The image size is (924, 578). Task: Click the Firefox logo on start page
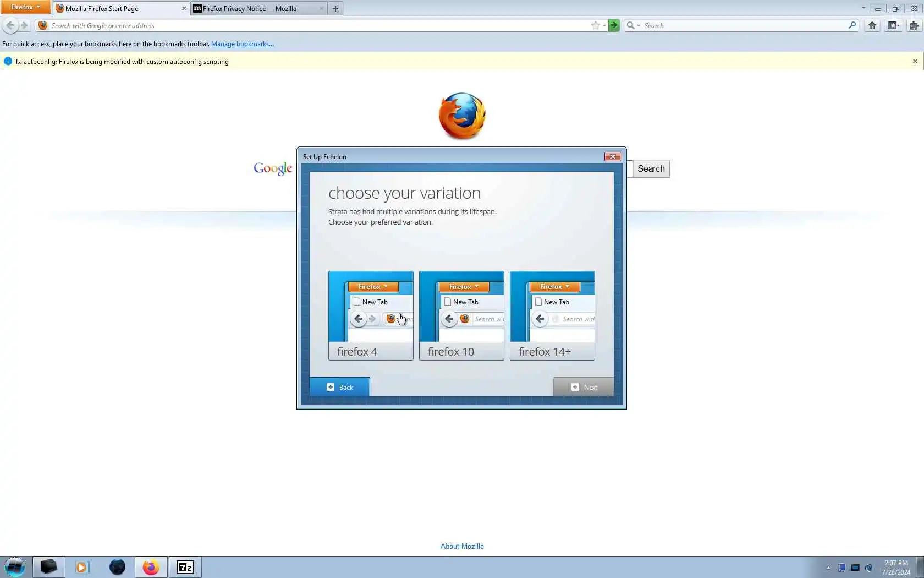(462, 116)
